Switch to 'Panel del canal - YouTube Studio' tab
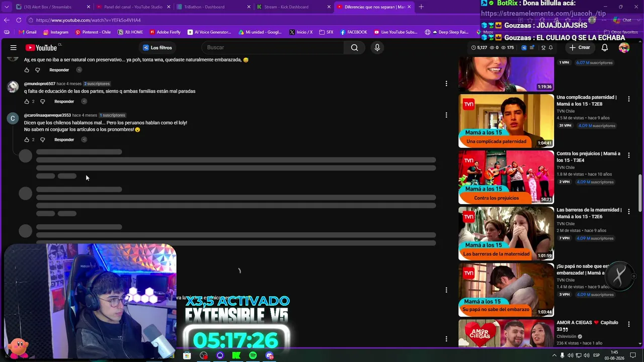644x362 pixels. click(x=133, y=7)
